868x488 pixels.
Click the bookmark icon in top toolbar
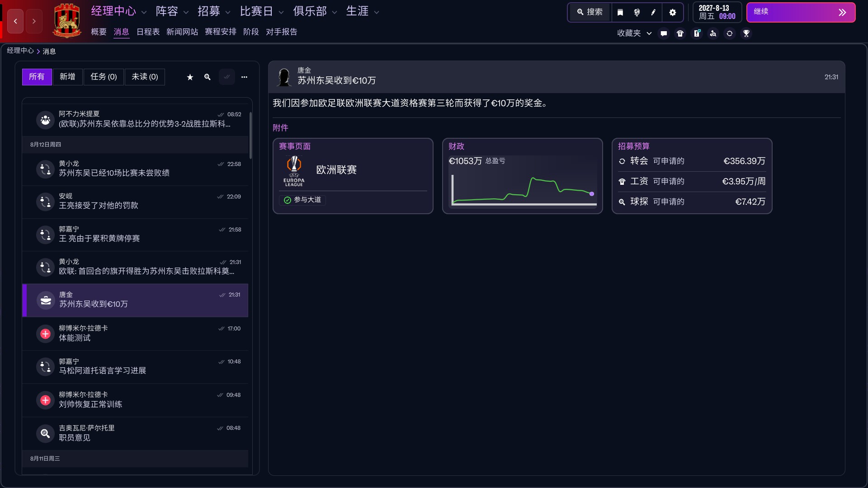pyautogui.click(x=620, y=12)
